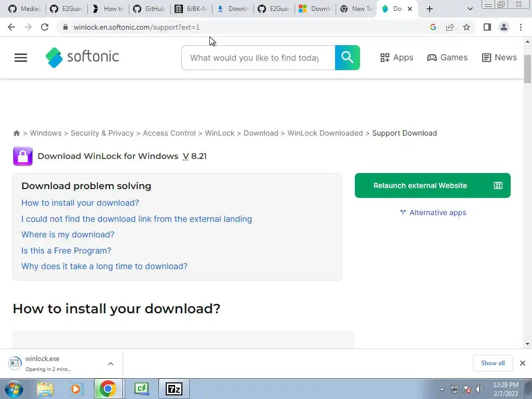Open 'Why does it take a long time' link

click(104, 266)
